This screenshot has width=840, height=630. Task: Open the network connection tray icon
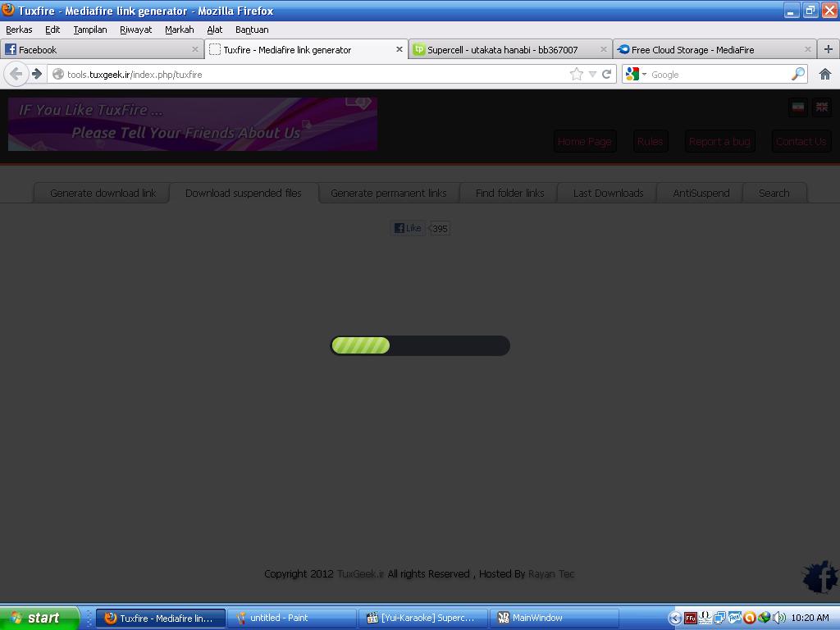[x=719, y=619]
